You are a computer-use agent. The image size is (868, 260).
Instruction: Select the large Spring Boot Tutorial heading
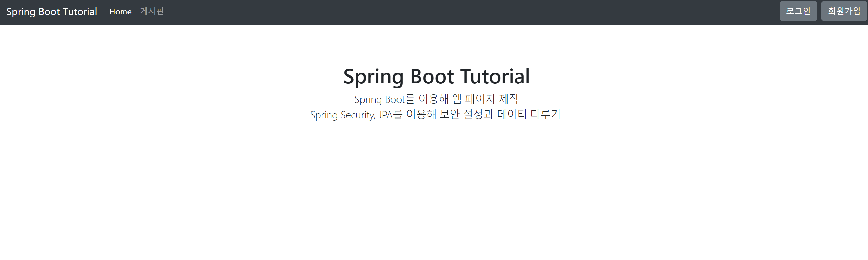click(437, 76)
